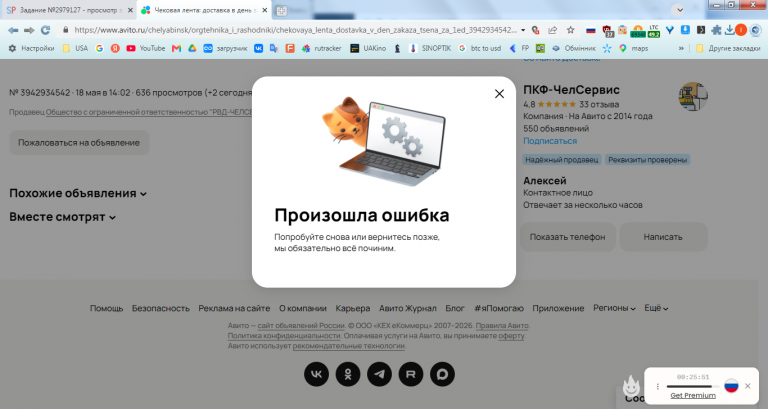
Task: Select the Чековая лента tab
Action: pyautogui.click(x=205, y=10)
